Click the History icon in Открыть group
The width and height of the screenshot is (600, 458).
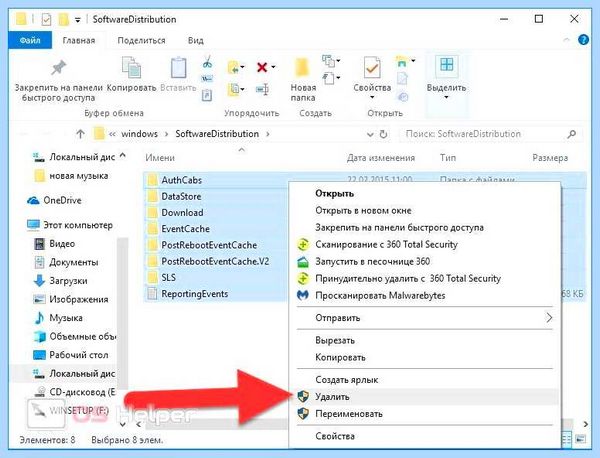tap(403, 96)
